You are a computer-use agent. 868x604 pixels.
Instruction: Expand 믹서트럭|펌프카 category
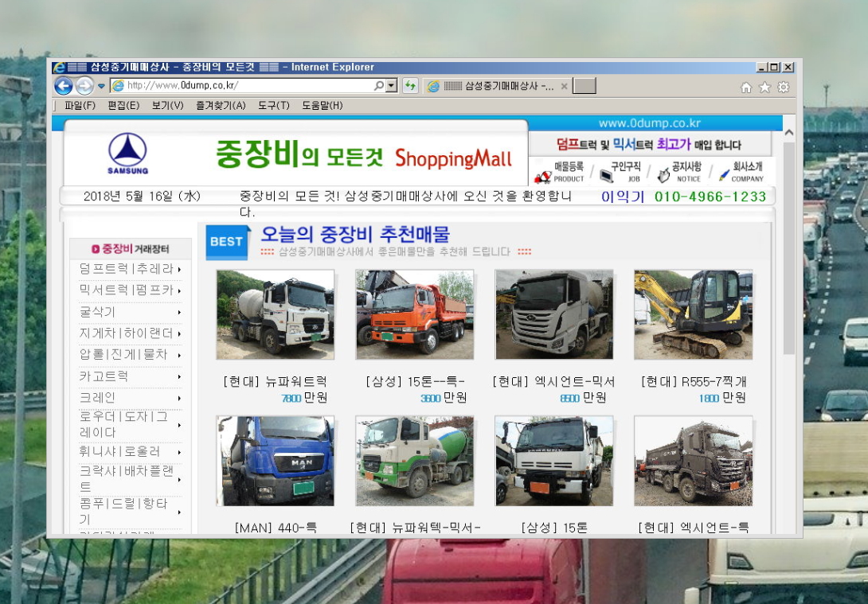coord(130,290)
